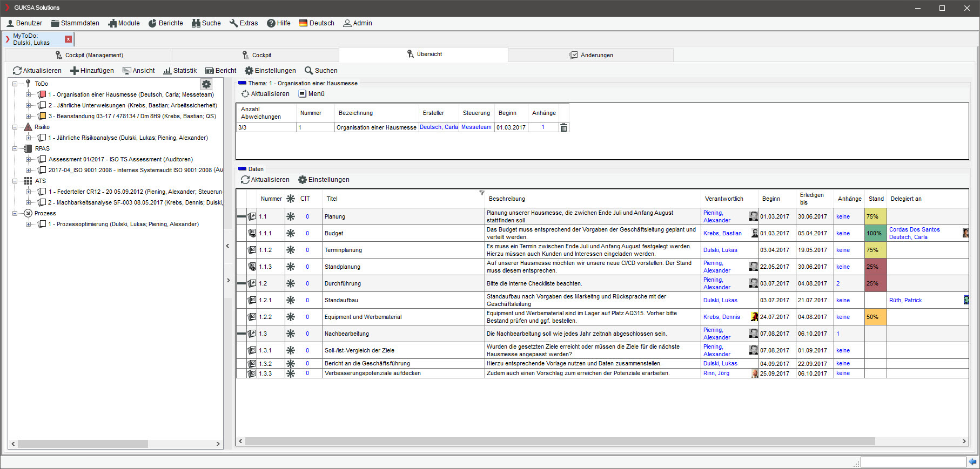Viewport: 980px width, 469px height.
Task: Open the Suchen magnifier in the toolbar
Action: (309, 71)
